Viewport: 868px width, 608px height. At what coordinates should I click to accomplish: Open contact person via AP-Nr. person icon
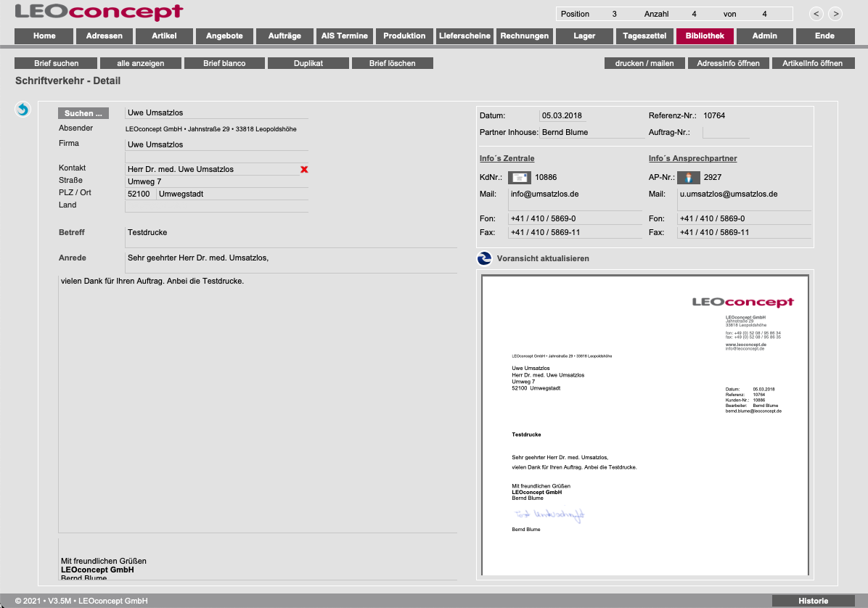click(689, 178)
